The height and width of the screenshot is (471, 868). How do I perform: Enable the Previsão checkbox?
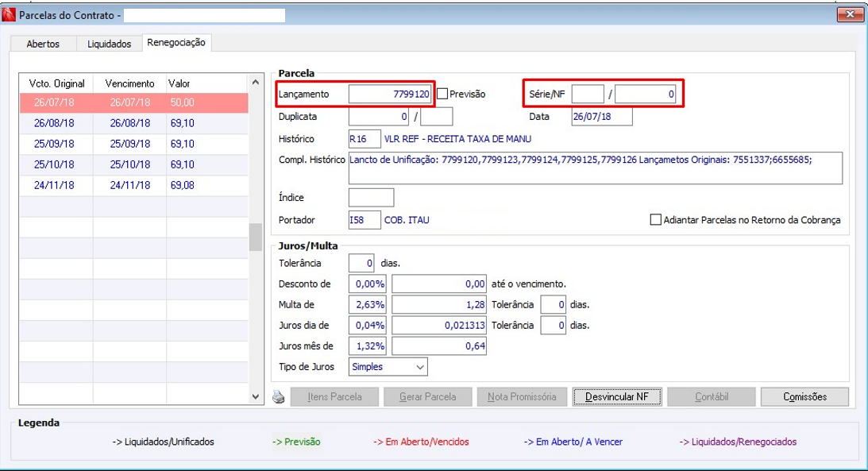point(442,94)
